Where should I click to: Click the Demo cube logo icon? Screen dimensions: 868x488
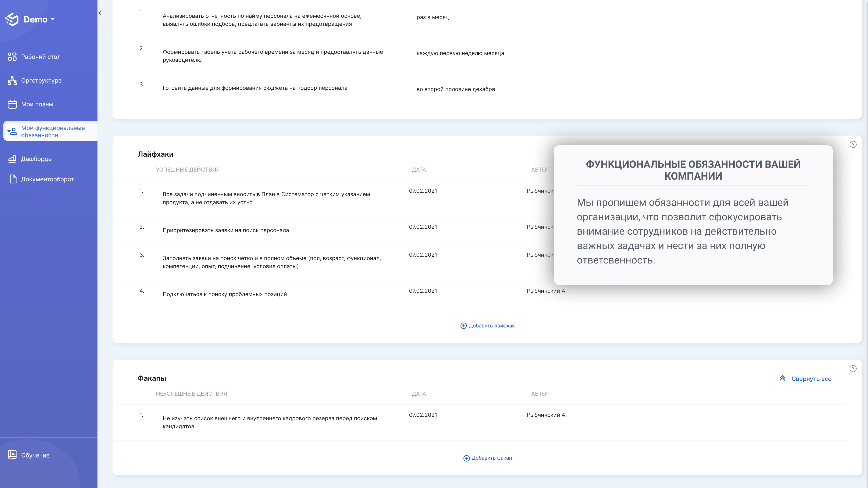click(x=12, y=19)
